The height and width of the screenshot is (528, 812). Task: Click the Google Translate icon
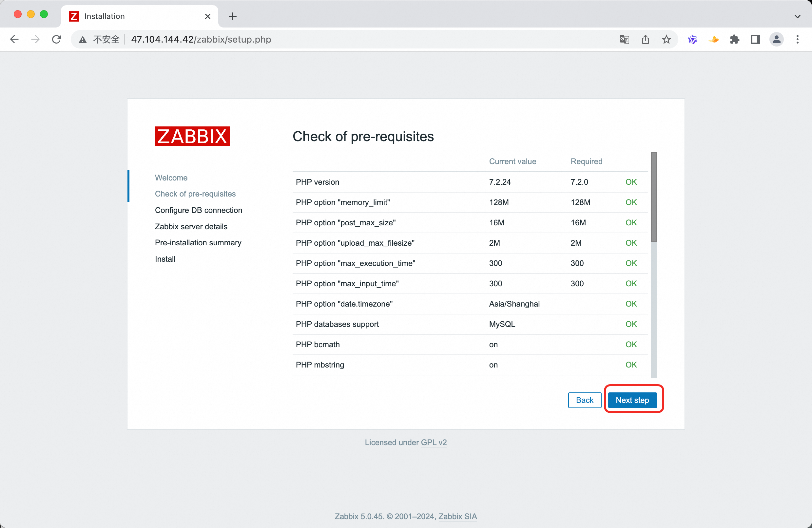624,40
